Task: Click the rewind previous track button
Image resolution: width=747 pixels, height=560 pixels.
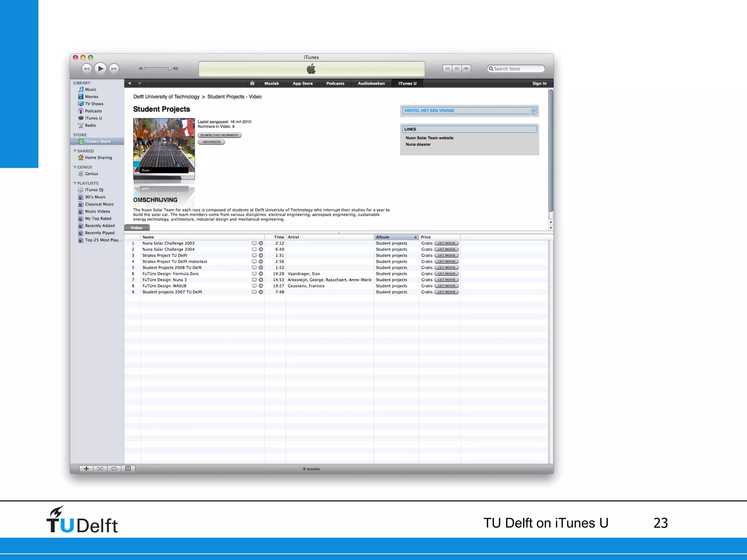Action: (86, 69)
